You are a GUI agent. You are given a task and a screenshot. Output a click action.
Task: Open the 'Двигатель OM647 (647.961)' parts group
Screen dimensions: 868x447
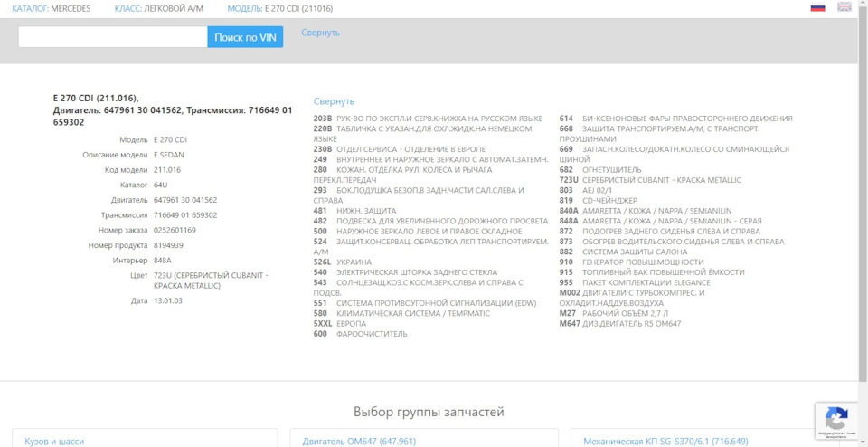pos(359,442)
